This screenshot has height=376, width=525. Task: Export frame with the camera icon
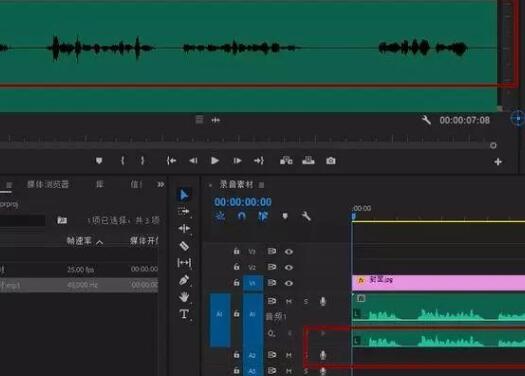[331, 161]
